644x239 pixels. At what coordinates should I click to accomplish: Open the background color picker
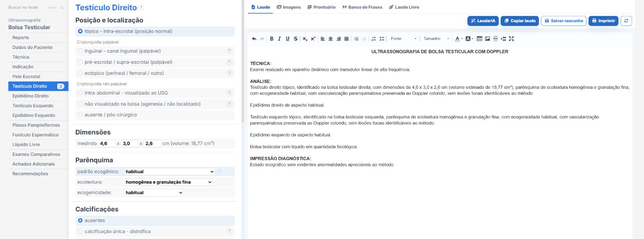469,39
